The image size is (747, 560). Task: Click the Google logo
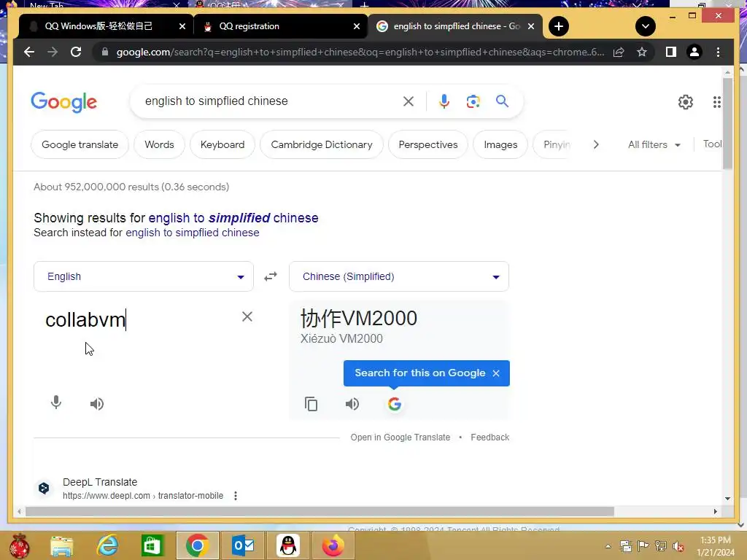tap(64, 102)
